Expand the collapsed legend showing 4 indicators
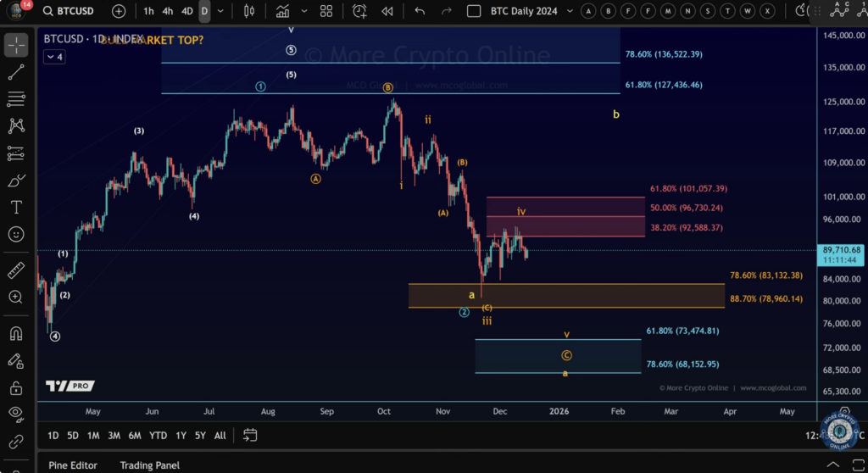 pos(54,57)
